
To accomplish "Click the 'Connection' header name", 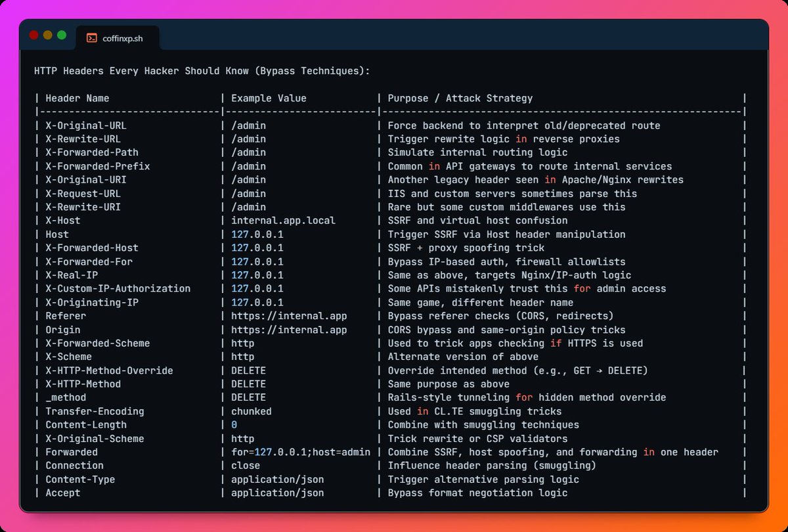I will pyautogui.click(x=75, y=466).
